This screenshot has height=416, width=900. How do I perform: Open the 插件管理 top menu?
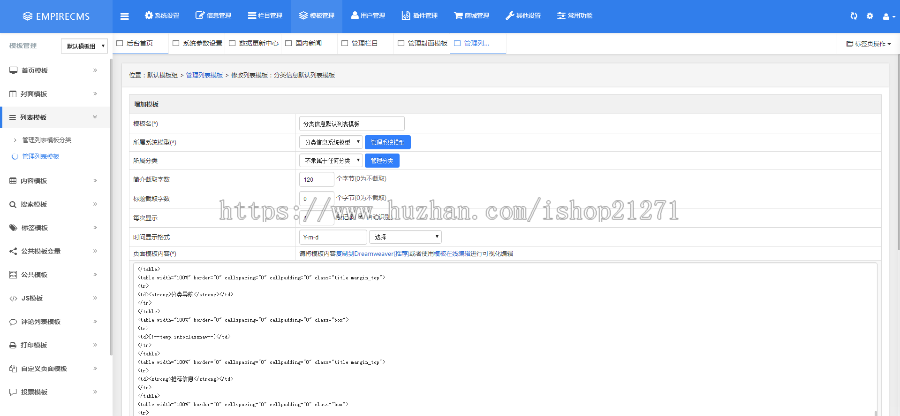(x=420, y=16)
